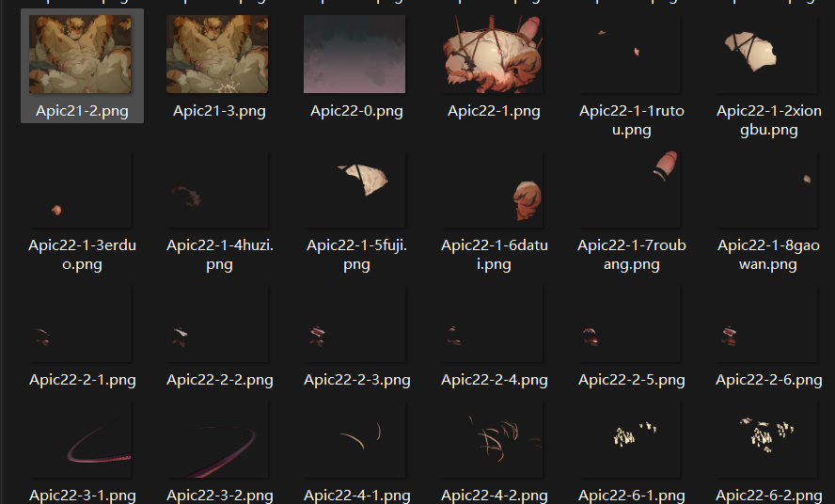Image resolution: width=835 pixels, height=504 pixels.
Task: Click the Apic22-0.png gradient background file
Action: pyautogui.click(x=354, y=55)
